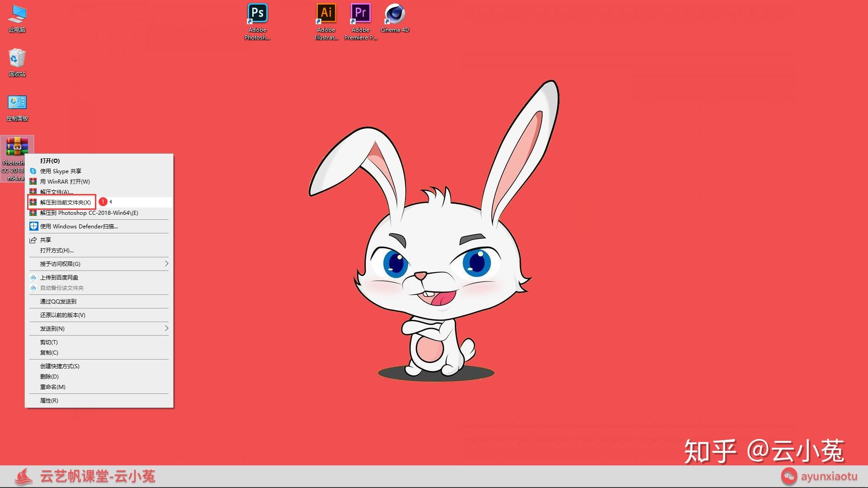The width and height of the screenshot is (868, 488).
Task: Select the Adobe Illustrator shortcut icon
Action: 326,21
